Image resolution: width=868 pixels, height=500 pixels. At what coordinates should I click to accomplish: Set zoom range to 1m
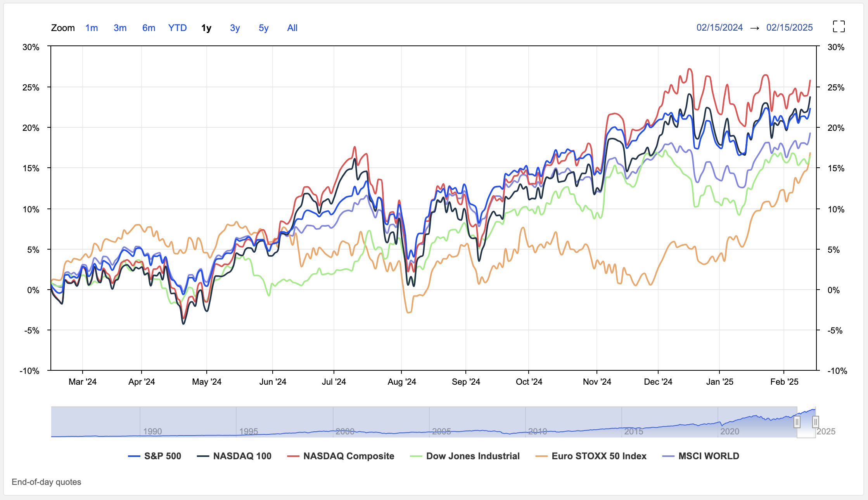tap(92, 28)
